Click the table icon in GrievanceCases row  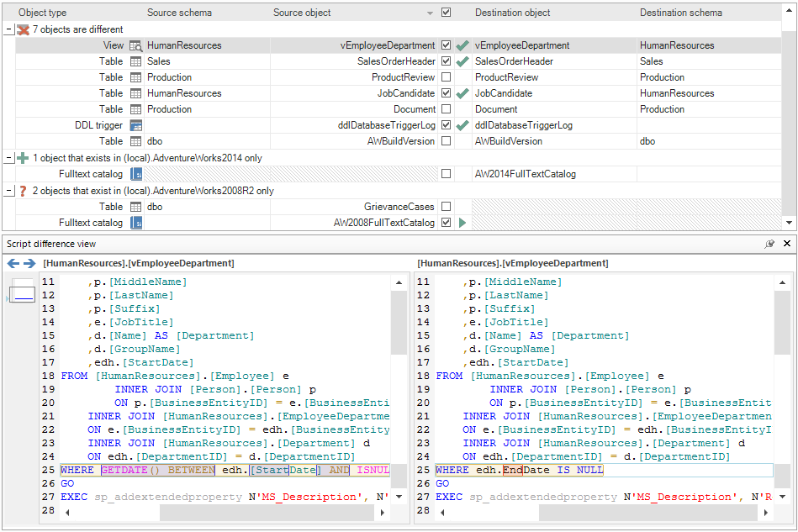(x=136, y=207)
